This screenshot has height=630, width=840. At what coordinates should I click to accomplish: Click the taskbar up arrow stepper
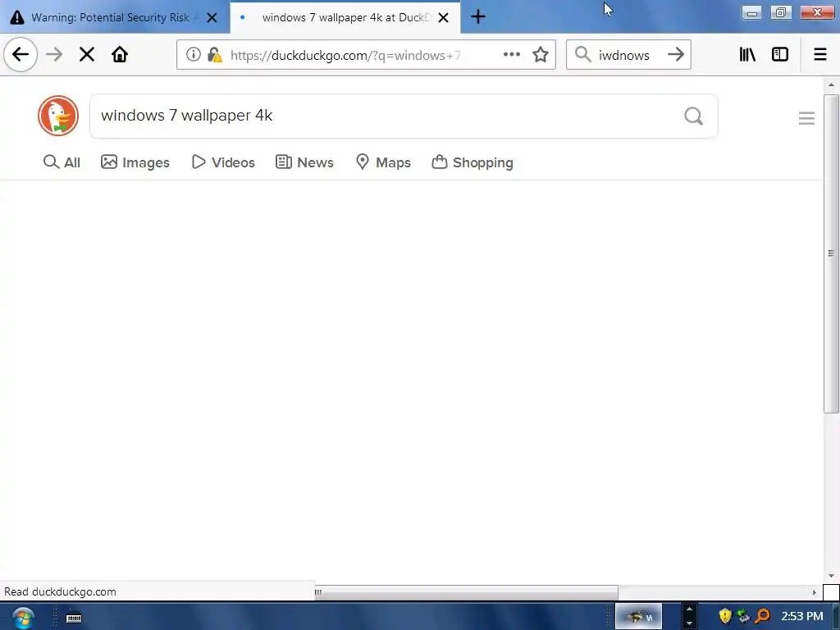[x=689, y=609]
